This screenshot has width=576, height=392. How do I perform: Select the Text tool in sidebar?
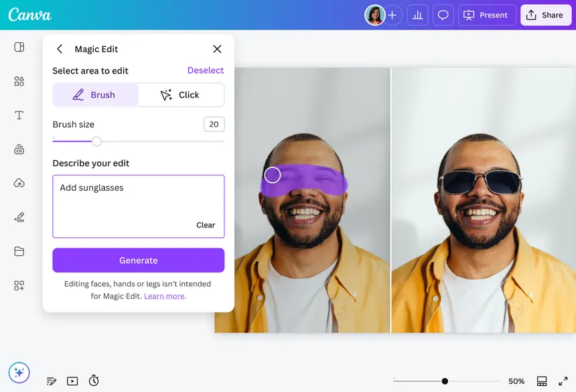point(19,114)
